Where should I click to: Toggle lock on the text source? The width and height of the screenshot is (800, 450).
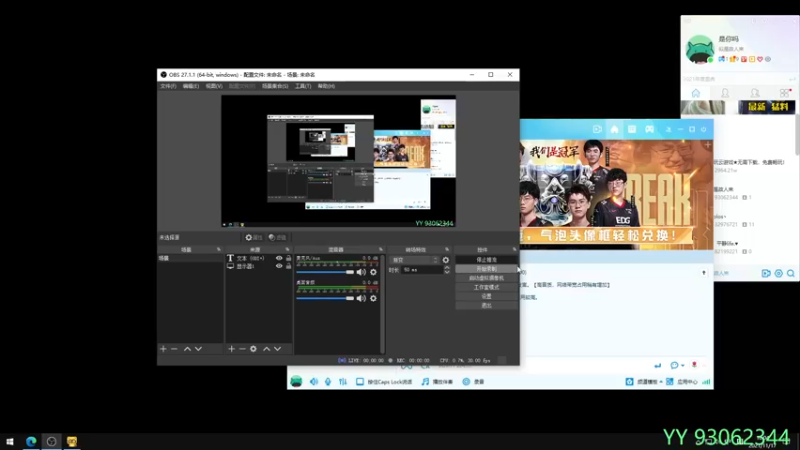[x=288, y=258]
